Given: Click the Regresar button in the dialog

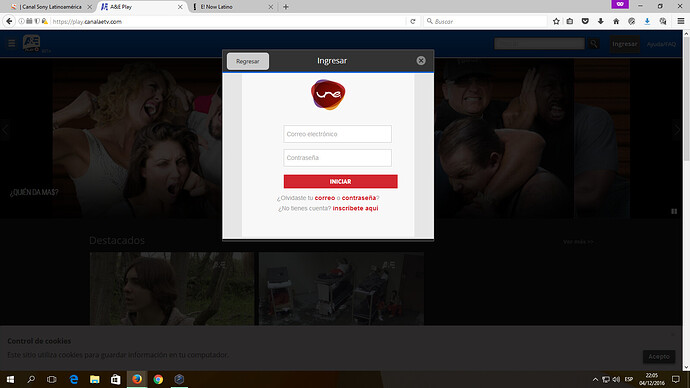Looking at the screenshot, I should [x=248, y=61].
